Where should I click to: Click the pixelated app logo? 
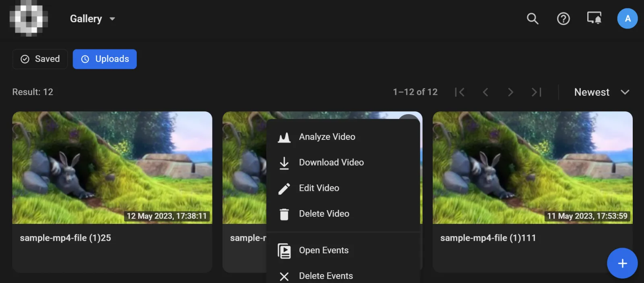29,18
